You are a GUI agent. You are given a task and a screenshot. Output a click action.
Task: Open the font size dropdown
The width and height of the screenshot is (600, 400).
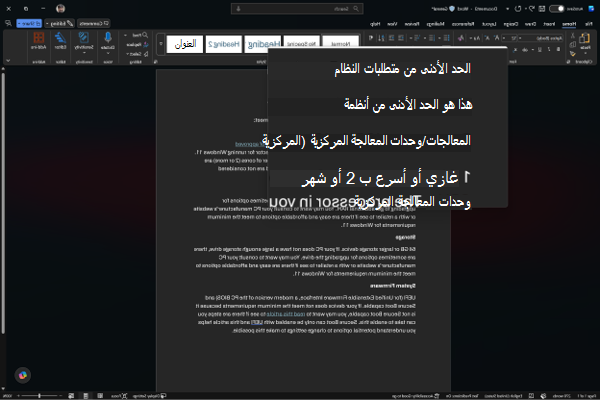pyautogui.click(x=504, y=38)
